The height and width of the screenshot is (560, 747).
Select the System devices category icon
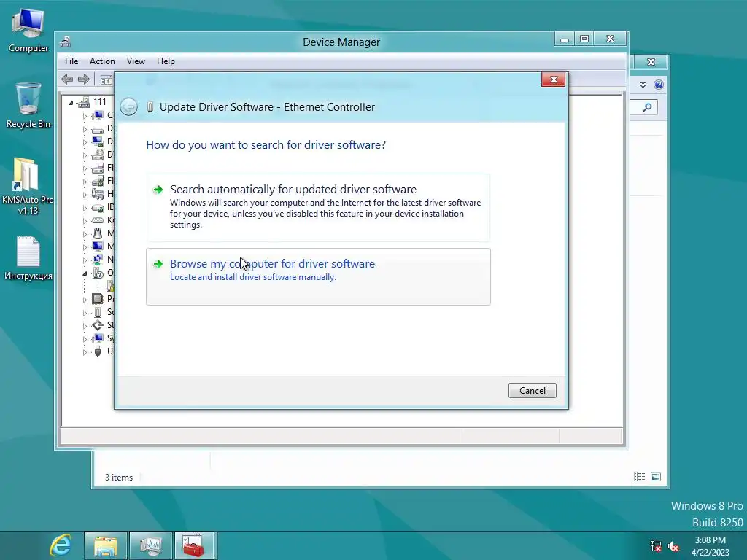pos(98,338)
